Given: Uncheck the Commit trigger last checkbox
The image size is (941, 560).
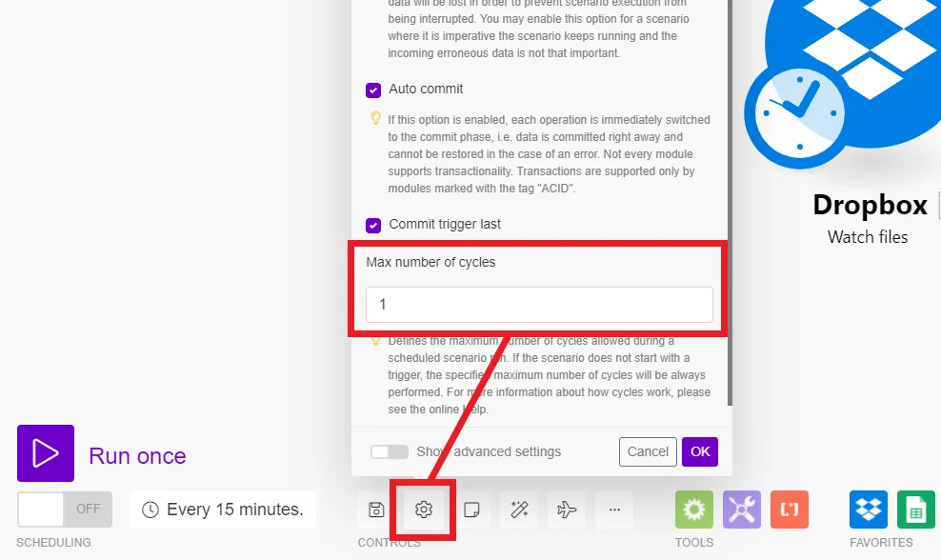Looking at the screenshot, I should tap(373, 225).
